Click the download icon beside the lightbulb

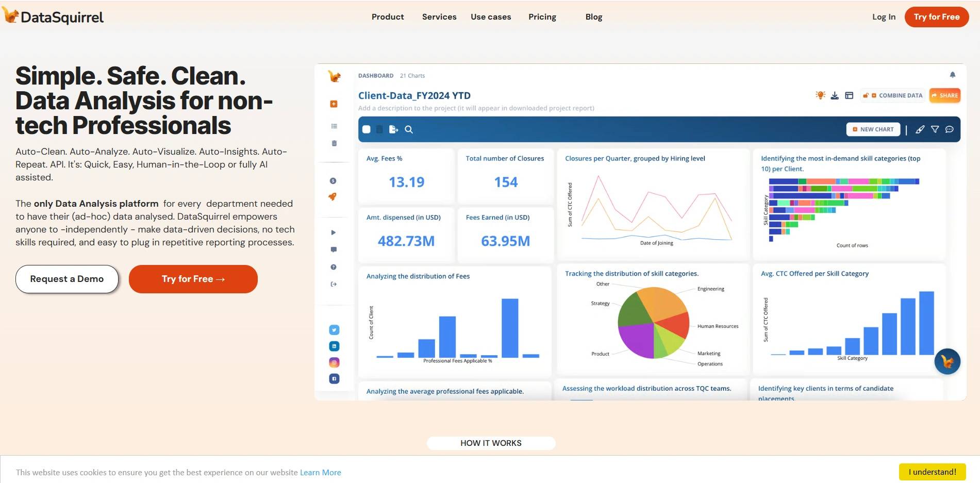[835, 95]
